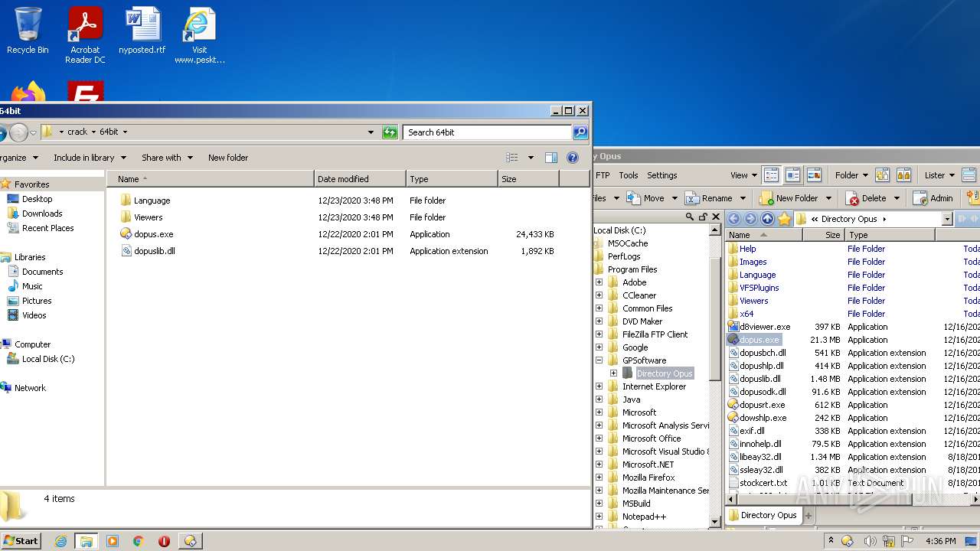The image size is (980, 551).
Task: Open the FTP menu in Directory Opus
Action: click(x=603, y=175)
